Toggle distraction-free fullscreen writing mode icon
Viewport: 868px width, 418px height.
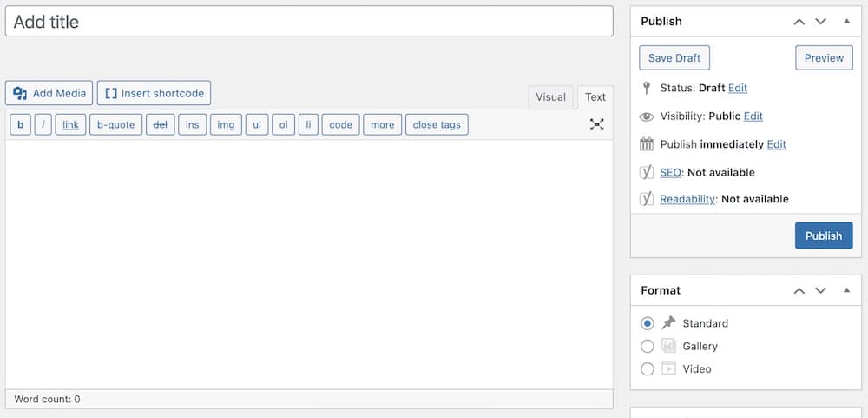click(x=597, y=124)
